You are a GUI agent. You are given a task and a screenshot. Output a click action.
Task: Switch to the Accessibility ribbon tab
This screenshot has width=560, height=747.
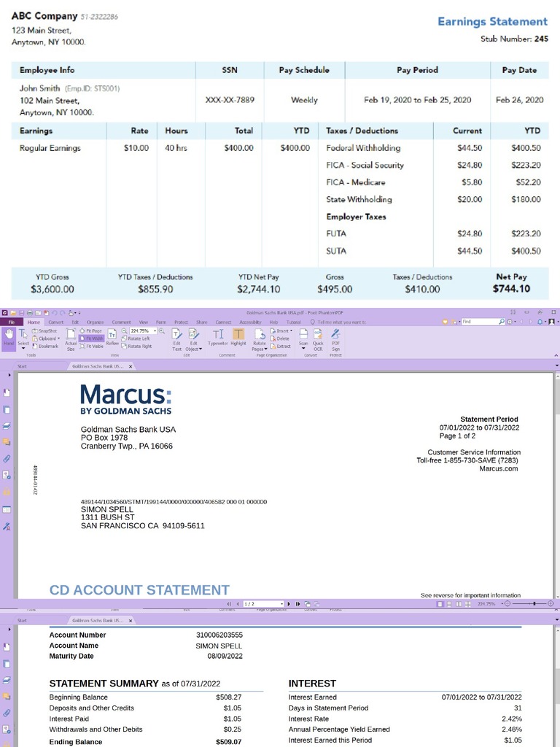coord(250,322)
